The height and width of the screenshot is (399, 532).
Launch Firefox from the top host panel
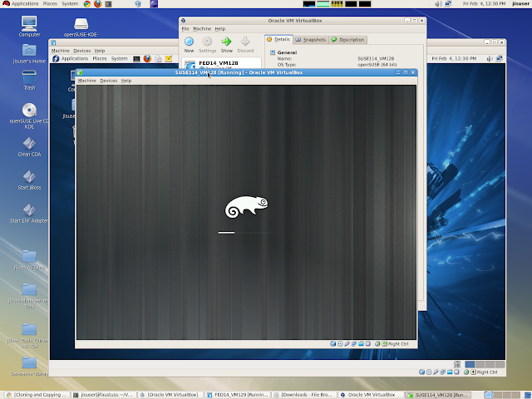[98, 3]
